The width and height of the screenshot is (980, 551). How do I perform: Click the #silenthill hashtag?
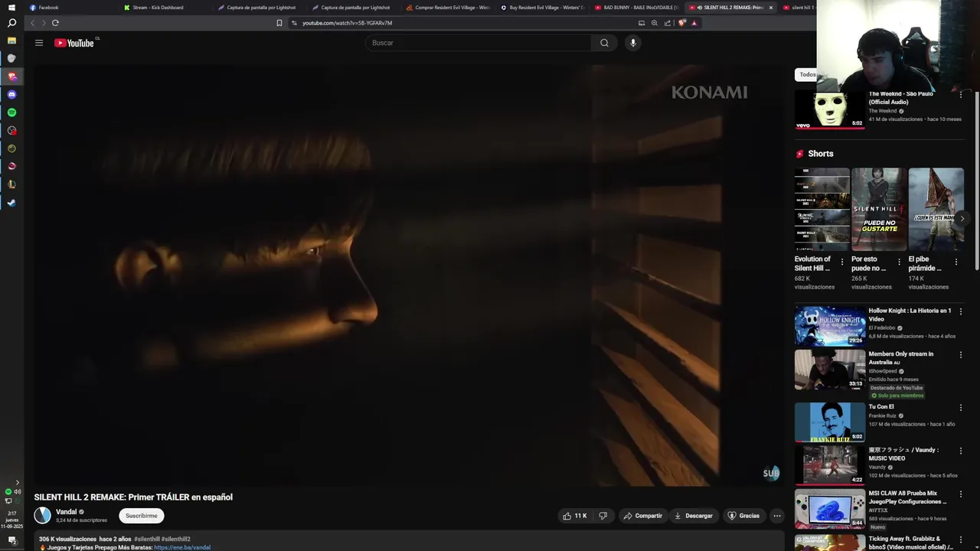point(146,540)
